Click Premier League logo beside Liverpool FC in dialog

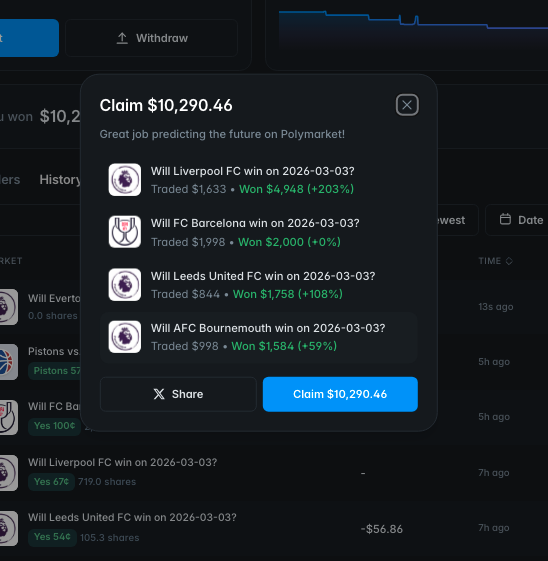(x=125, y=180)
